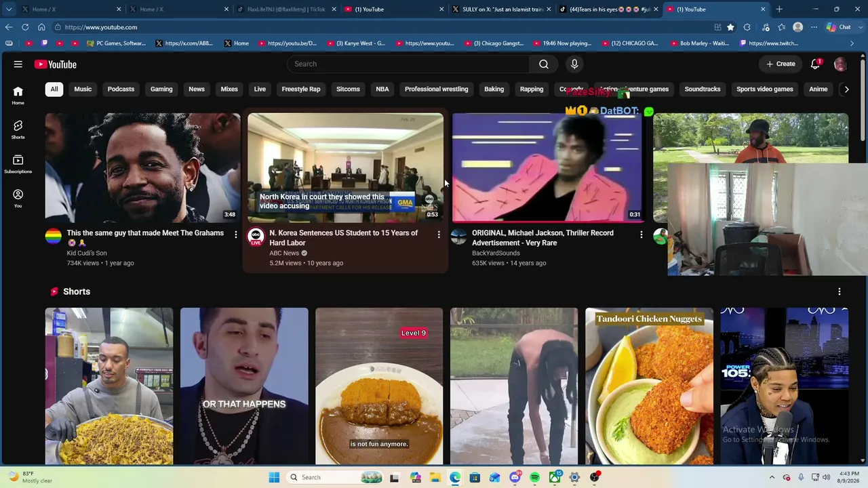Open the clock and date in system tray
This screenshot has height=488, width=868.
coord(849,477)
